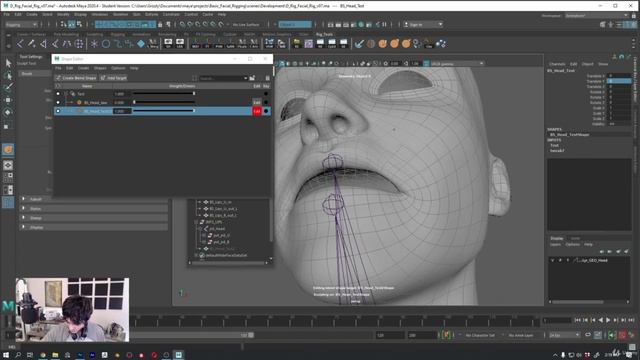Click the taskbar search magnifier
Image resolution: width=640 pixels, height=360 pixels.
(18, 355)
